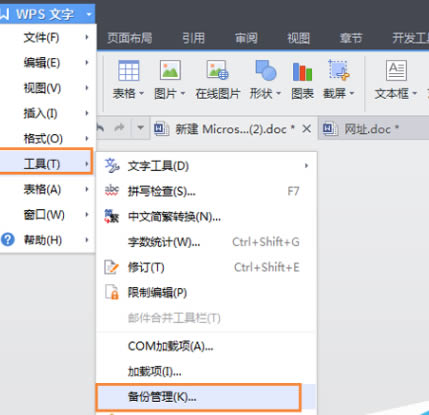Click the 截屏 screenshot icon

pyautogui.click(x=339, y=70)
